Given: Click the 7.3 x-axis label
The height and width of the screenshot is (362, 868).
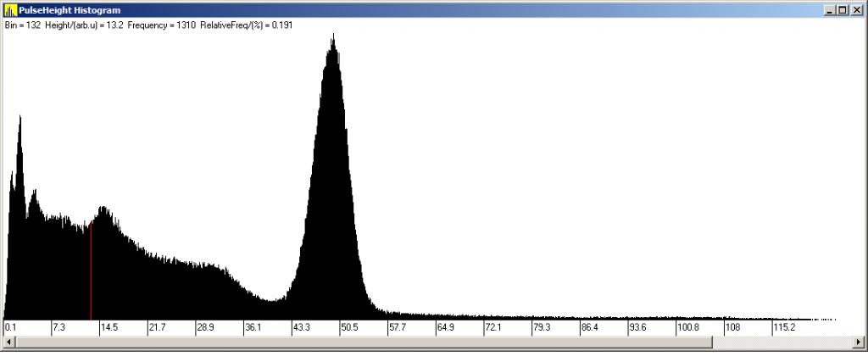Looking at the screenshot, I should tap(59, 327).
